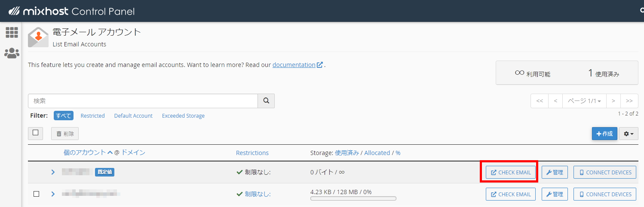Click the +作成 create button

pyautogui.click(x=604, y=134)
